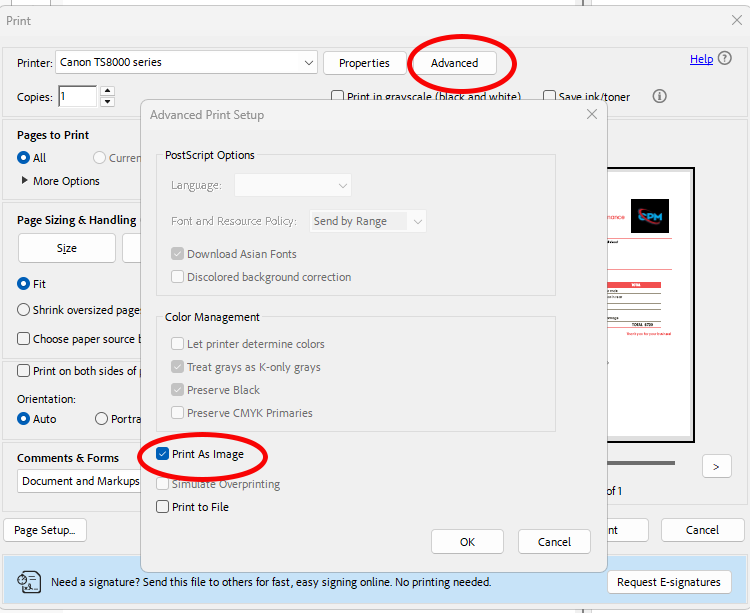Click the ink/toner info icon
Screen dimensions: 750x613
coord(659,97)
